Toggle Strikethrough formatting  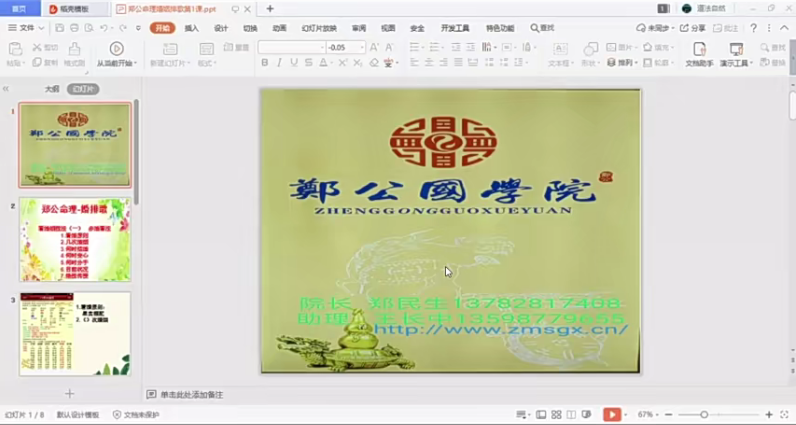(309, 62)
